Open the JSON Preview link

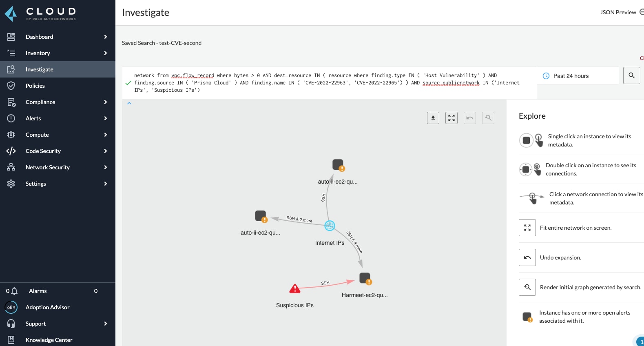618,12
